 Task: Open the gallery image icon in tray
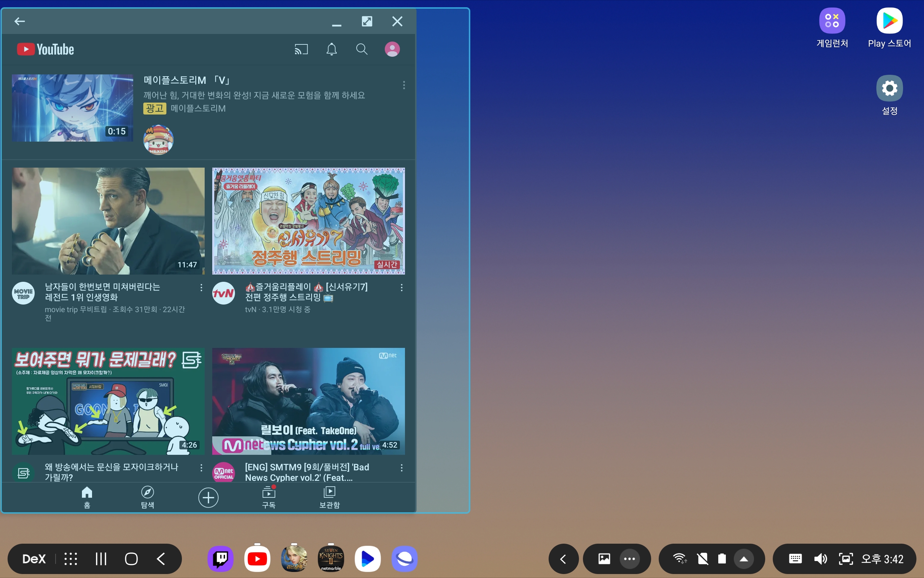coord(604,559)
